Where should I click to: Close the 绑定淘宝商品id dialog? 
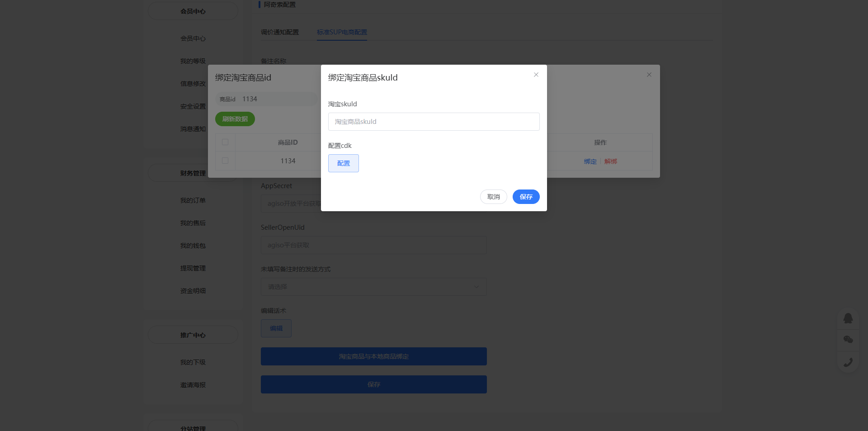[649, 75]
